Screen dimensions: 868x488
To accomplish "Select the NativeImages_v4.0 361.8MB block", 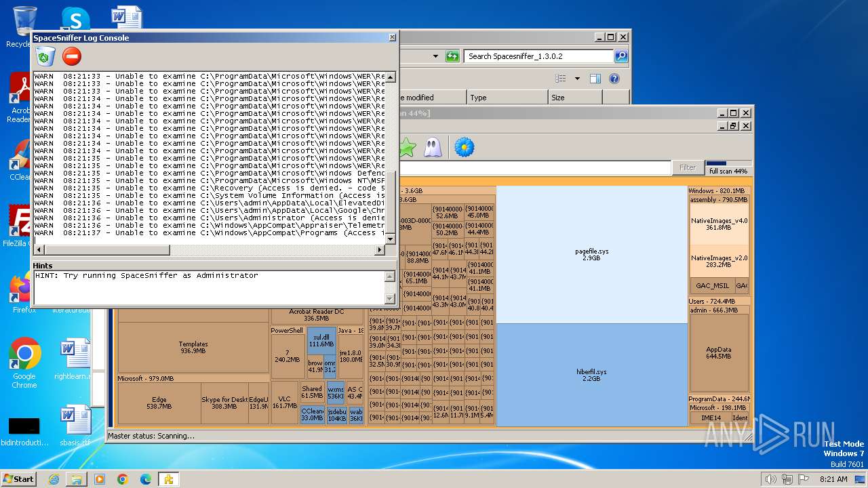I will 719,224.
